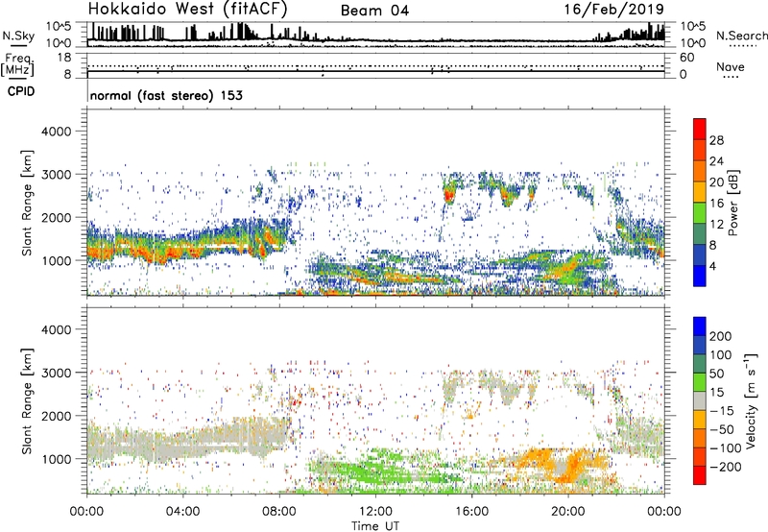Image resolution: width=768 pixels, height=532 pixels.
Task: Click the "08:00" time tick label
Action: coord(279,512)
